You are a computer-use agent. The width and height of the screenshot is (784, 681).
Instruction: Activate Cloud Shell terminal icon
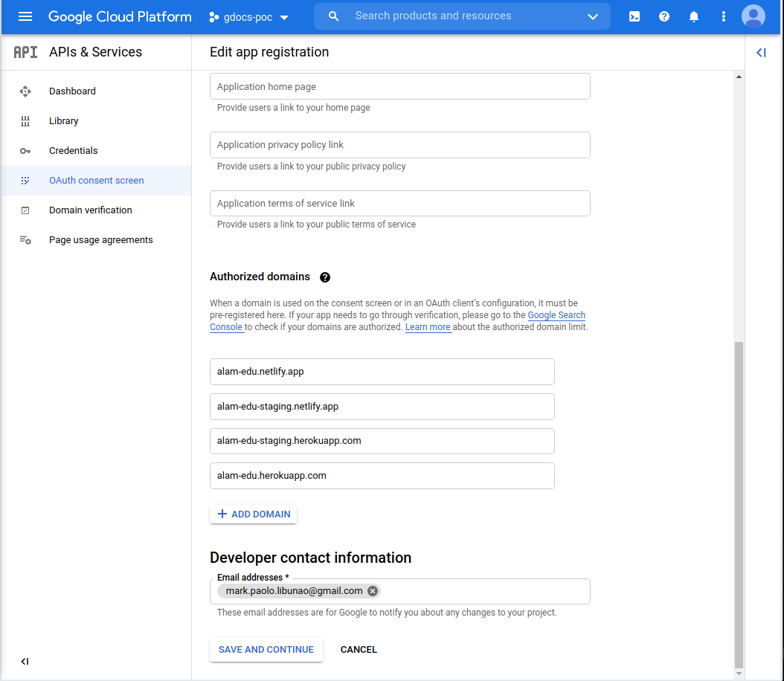(634, 16)
